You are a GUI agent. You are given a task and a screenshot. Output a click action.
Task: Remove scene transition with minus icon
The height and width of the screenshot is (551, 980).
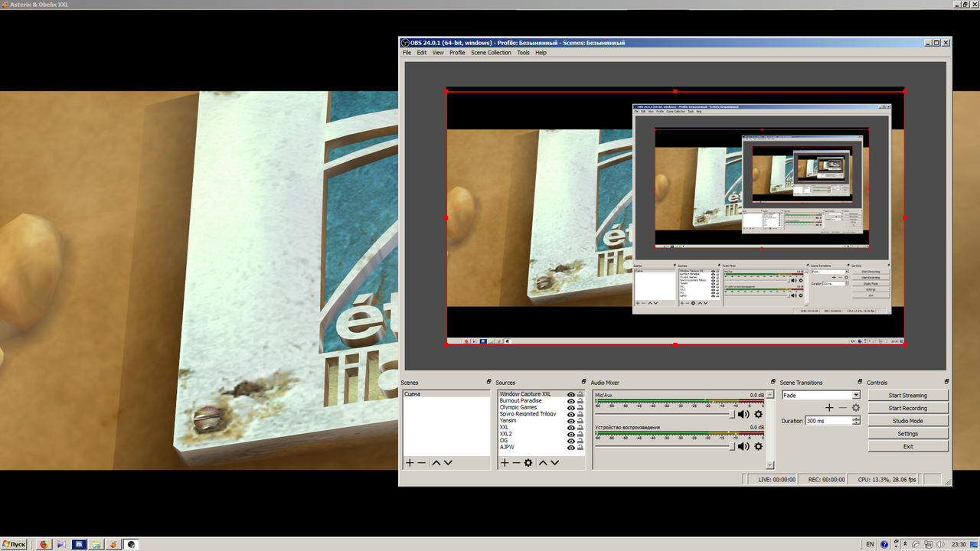(x=842, y=408)
